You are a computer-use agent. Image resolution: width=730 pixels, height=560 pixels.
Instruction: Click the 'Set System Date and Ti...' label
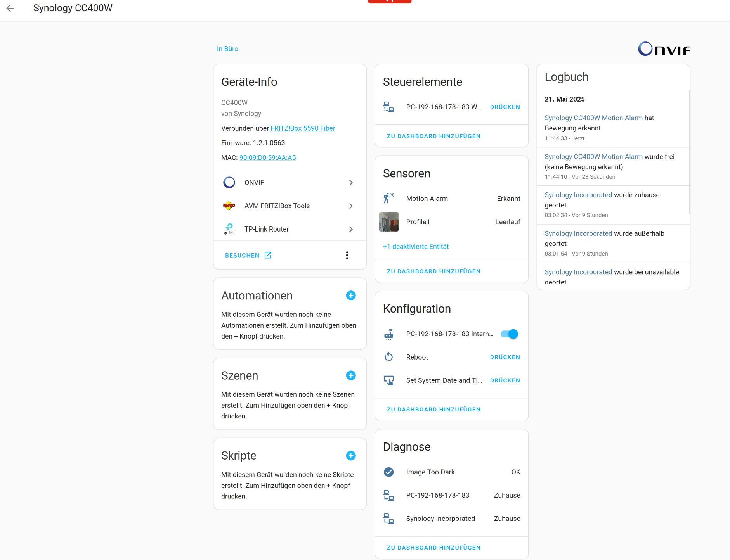[x=444, y=380]
